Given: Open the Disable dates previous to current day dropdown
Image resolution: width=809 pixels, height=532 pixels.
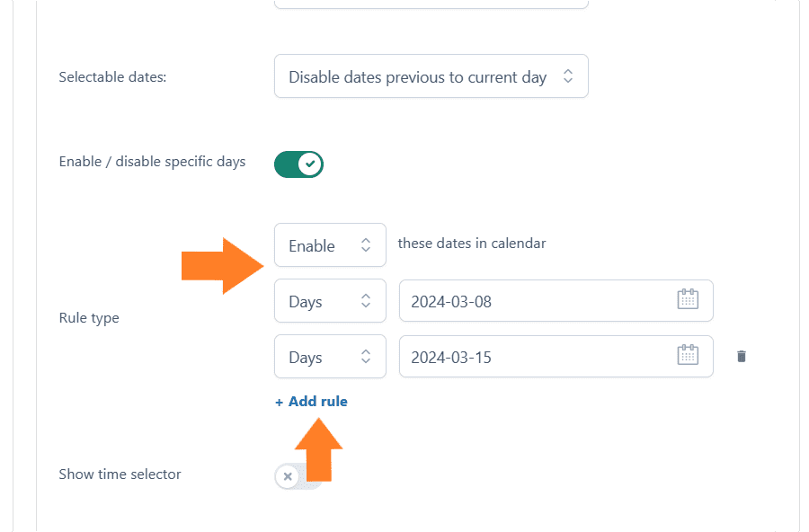Looking at the screenshot, I should pyautogui.click(x=431, y=76).
